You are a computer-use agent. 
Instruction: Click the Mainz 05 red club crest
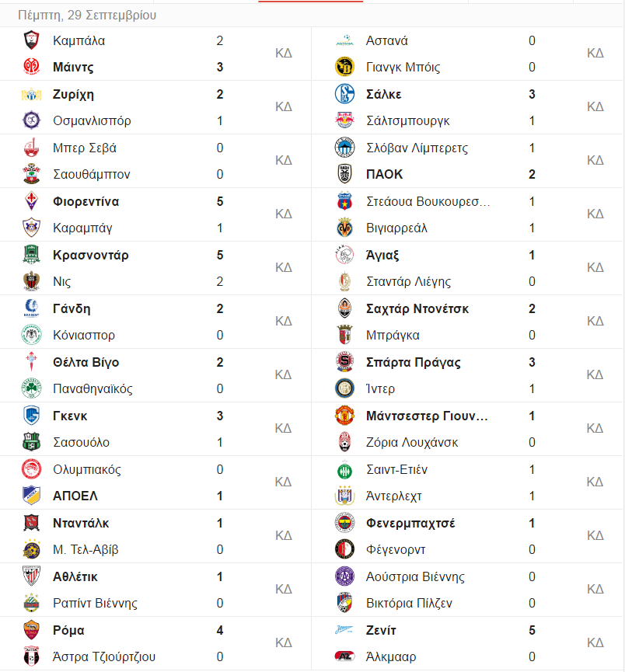31,67
